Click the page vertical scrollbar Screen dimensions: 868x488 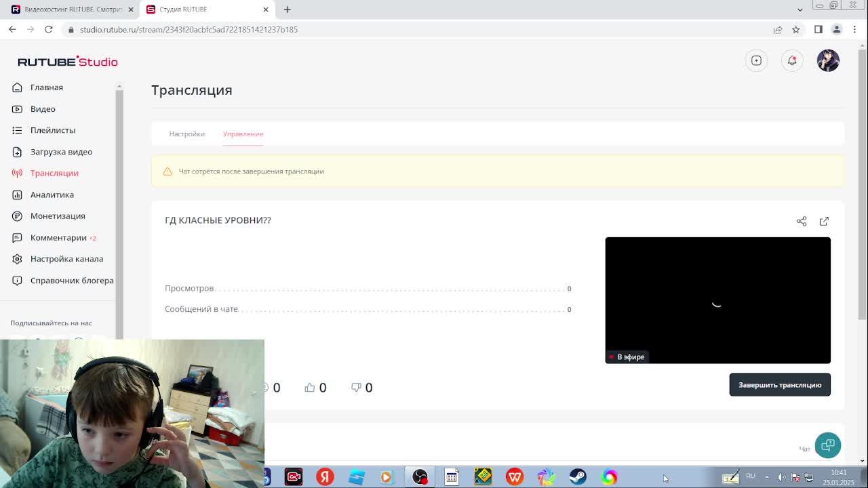[x=862, y=183]
